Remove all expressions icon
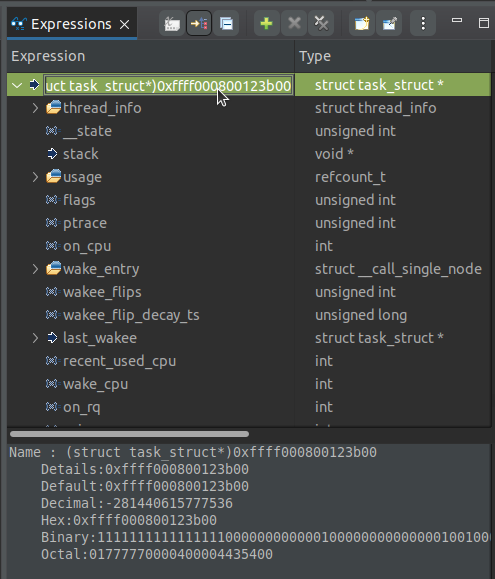Image resolution: width=495 pixels, height=579 pixels. tap(321, 24)
